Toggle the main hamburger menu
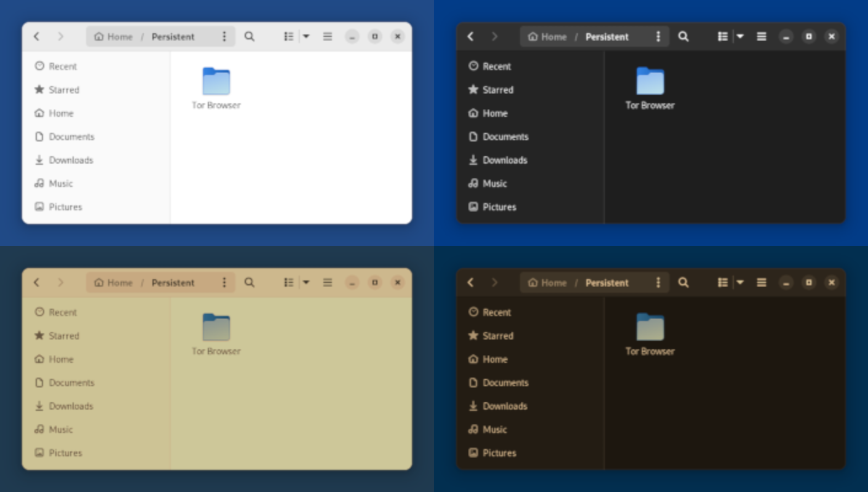 328,36
